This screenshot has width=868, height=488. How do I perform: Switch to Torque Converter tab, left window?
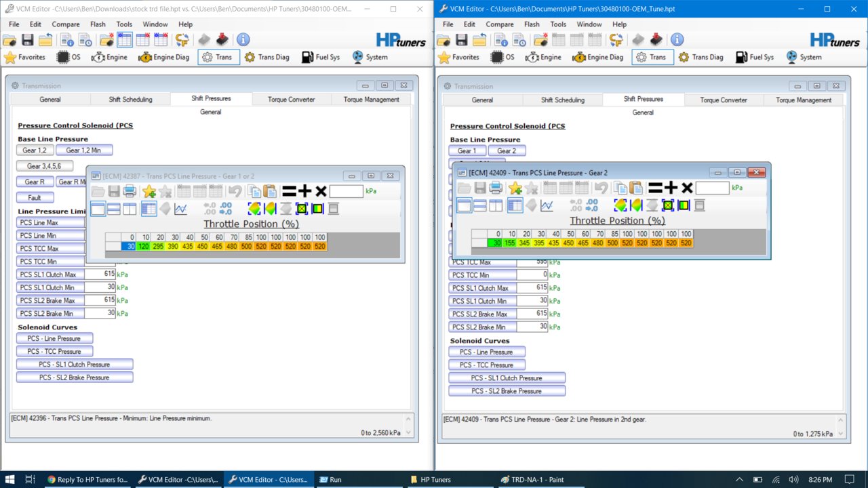point(292,99)
